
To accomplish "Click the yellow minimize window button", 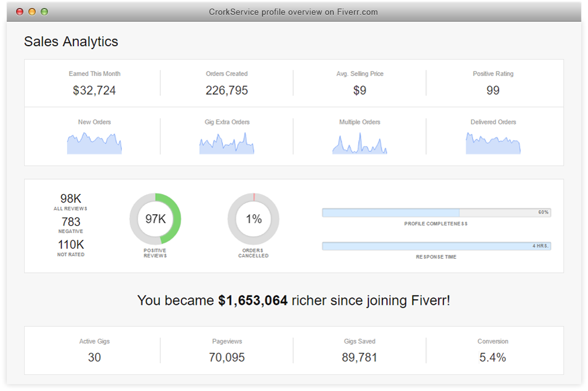I will [32, 12].
